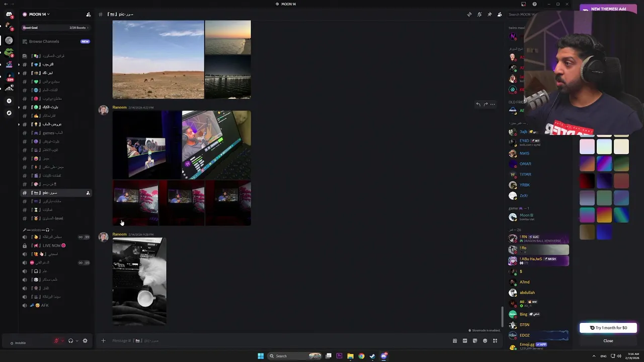Image resolution: width=644 pixels, height=362 pixels.
Task: Open the green frog server icon
Action: pos(9,52)
